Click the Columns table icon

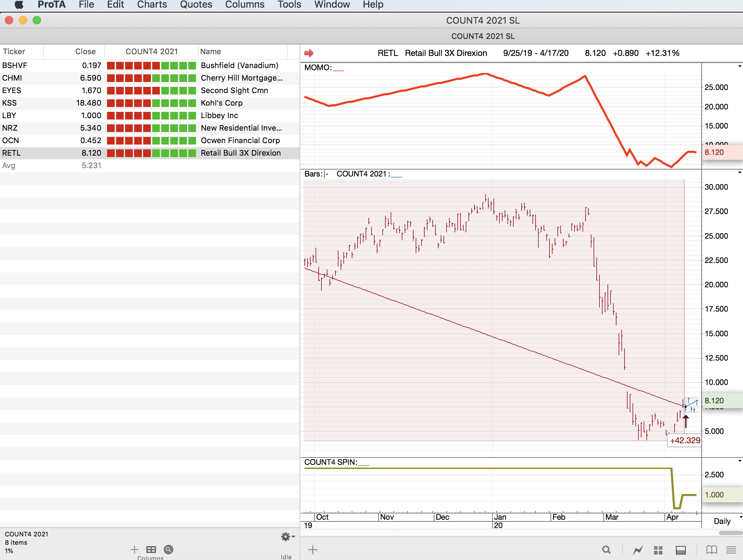pyautogui.click(x=151, y=550)
